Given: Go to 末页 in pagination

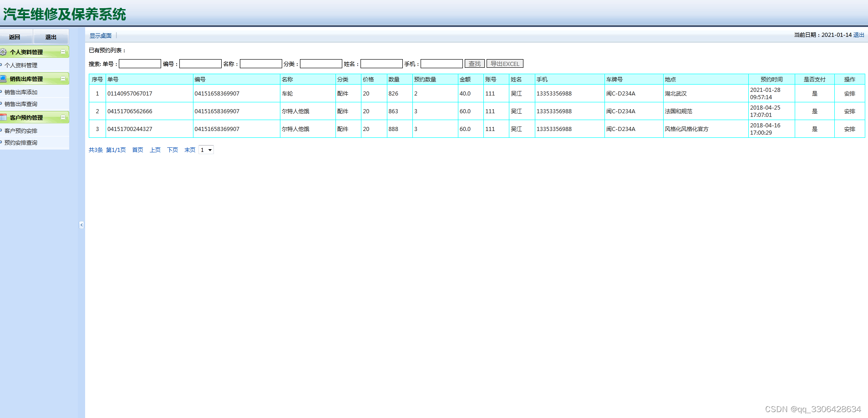Looking at the screenshot, I should click(x=190, y=150).
